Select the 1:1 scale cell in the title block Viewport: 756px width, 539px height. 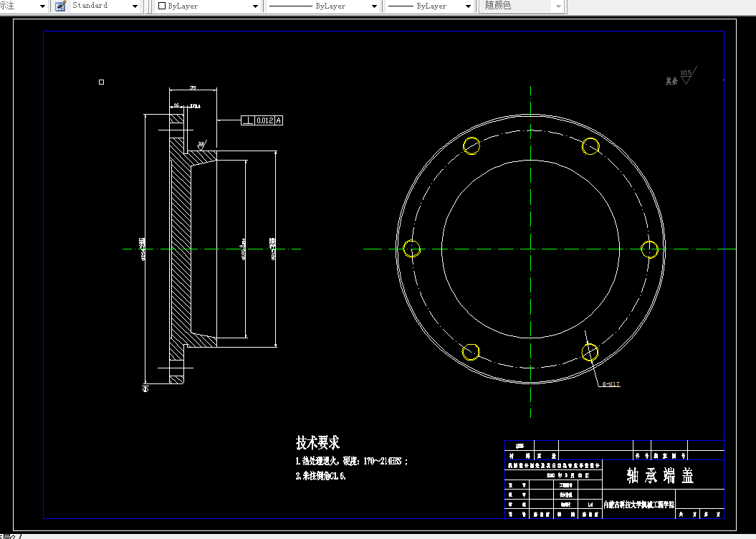[590, 505]
